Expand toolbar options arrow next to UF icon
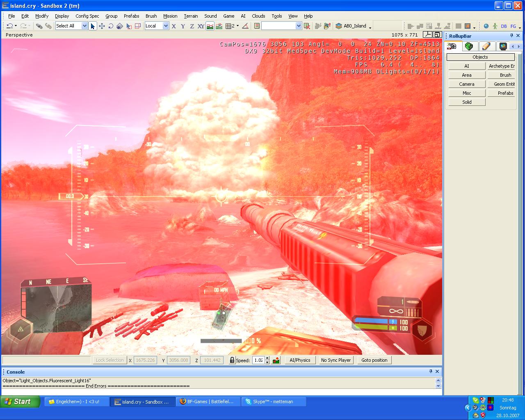The image size is (525, 420). click(x=474, y=27)
